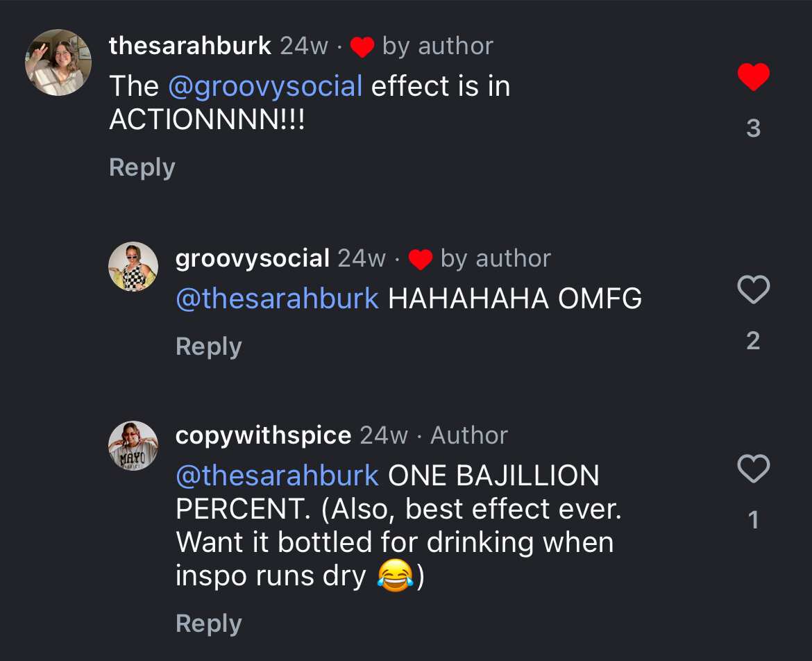Viewport: 812px width, 661px height.
Task: Open thesarahburk's profile picture
Action: tap(59, 62)
